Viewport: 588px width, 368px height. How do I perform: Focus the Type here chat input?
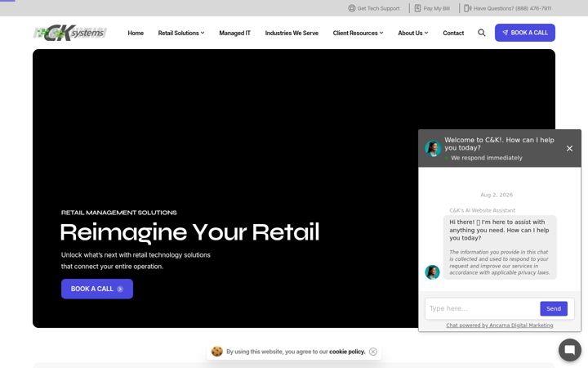point(483,308)
